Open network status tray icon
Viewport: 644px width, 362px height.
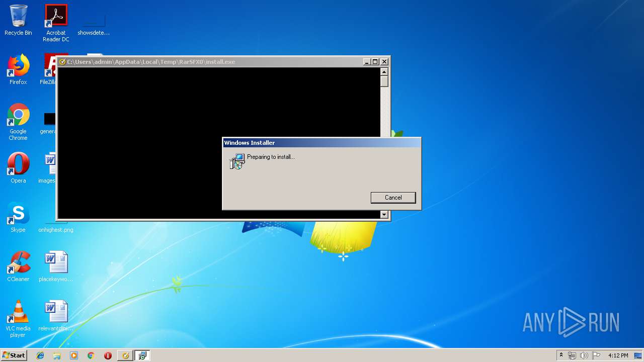click(x=572, y=355)
